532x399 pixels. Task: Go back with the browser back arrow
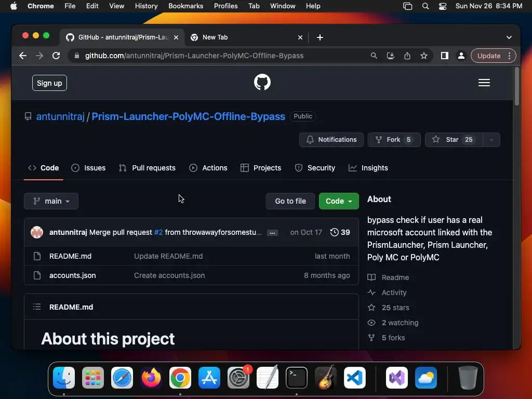coord(23,56)
